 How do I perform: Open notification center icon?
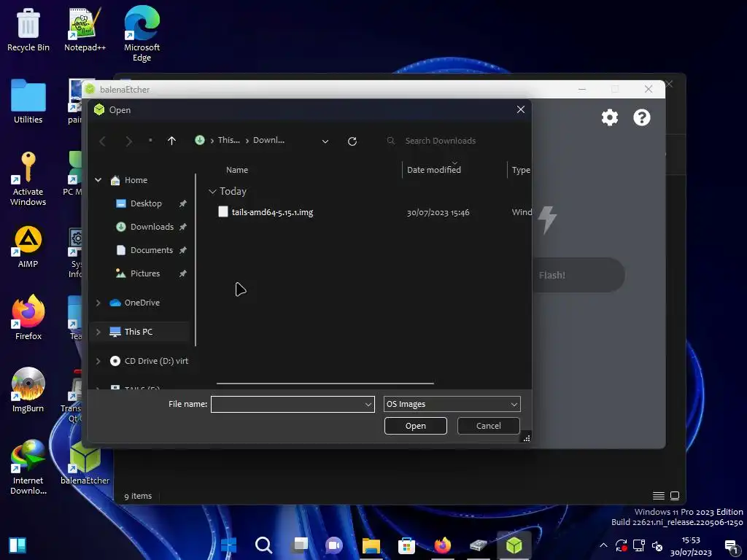(731, 546)
